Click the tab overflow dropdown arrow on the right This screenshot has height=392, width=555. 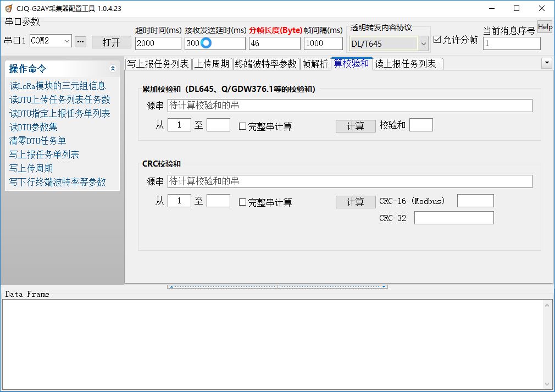pos(547,63)
